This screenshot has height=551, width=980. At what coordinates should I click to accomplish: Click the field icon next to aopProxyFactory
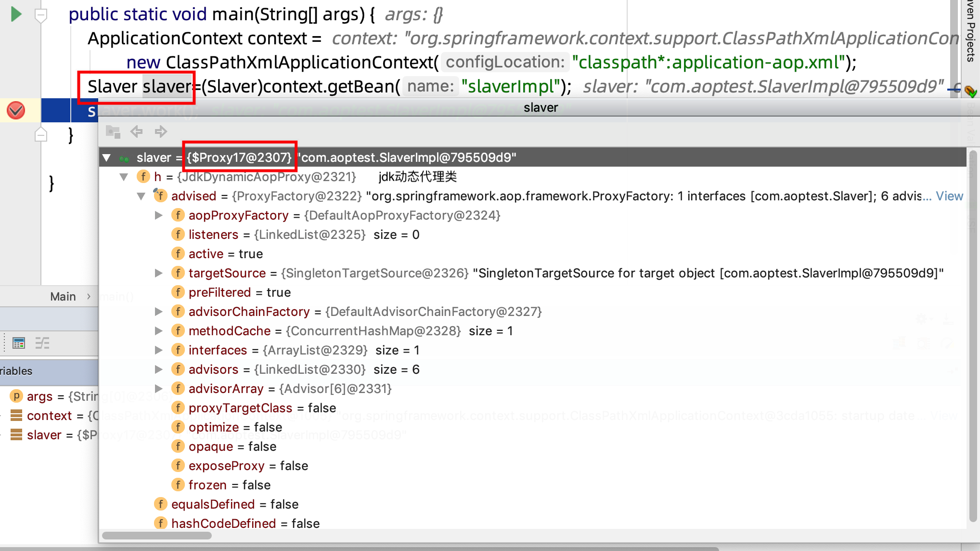[x=178, y=215]
